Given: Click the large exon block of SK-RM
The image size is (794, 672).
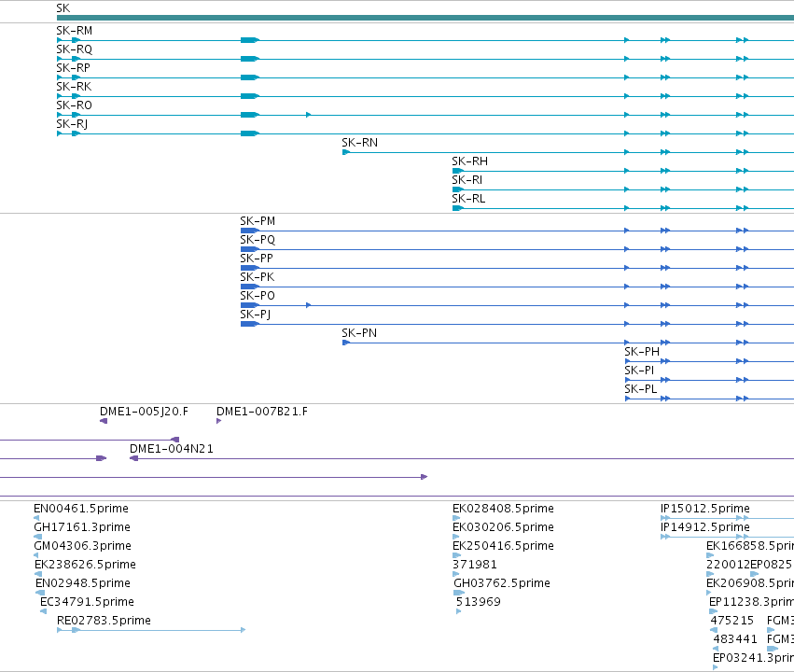Looking at the screenshot, I should click(x=250, y=40).
